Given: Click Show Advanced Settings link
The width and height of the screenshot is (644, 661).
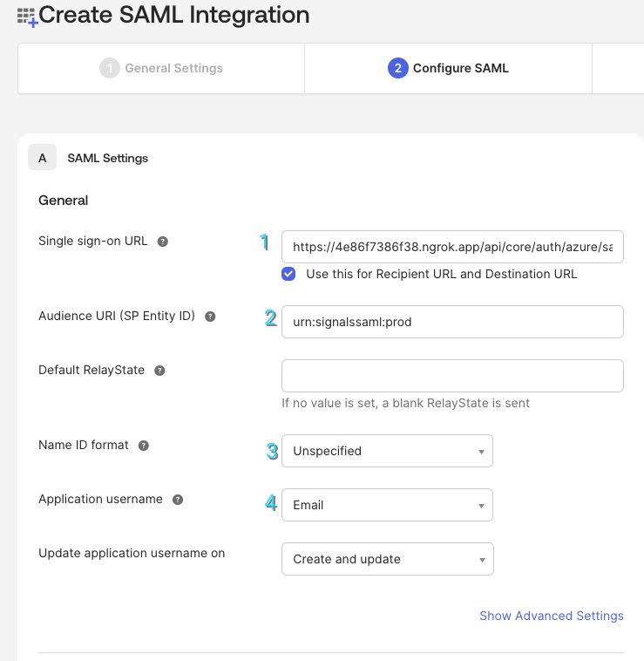Looking at the screenshot, I should click(x=552, y=616).
